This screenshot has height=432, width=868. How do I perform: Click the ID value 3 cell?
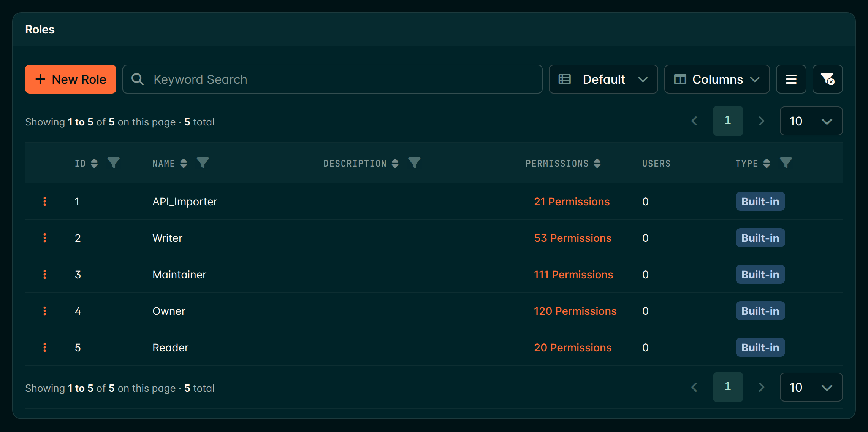click(x=78, y=275)
